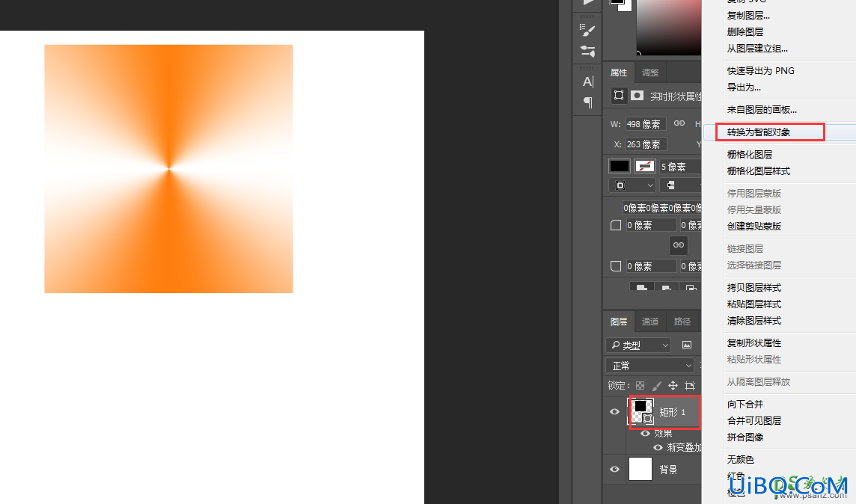The image size is (856, 504).
Task: Filter layers by pixel layer icon
Action: click(x=687, y=345)
